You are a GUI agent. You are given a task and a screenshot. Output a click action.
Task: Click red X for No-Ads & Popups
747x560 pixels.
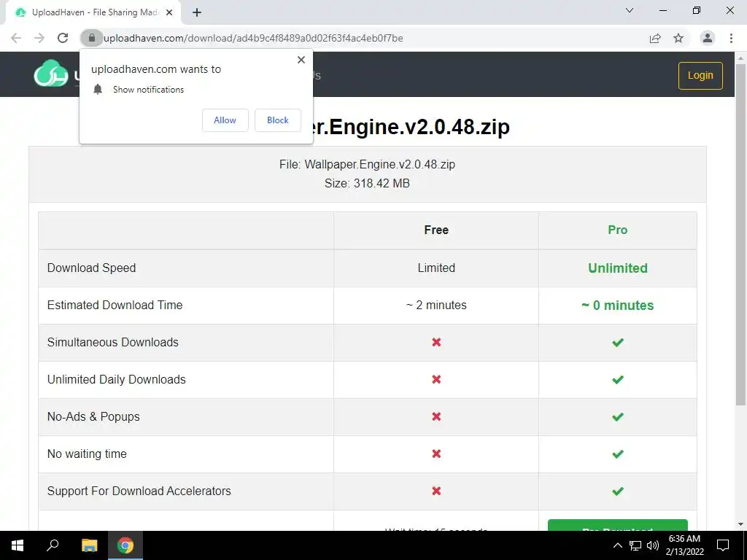(436, 416)
